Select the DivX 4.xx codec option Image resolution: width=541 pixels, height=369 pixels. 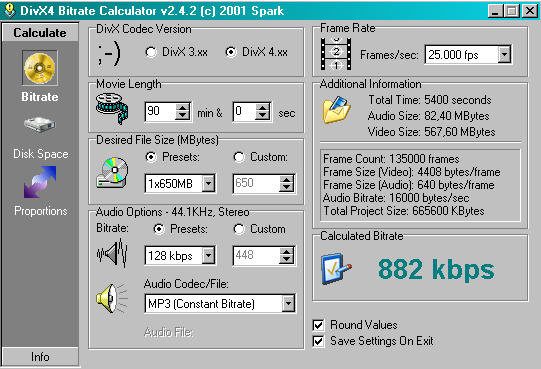(x=256, y=52)
